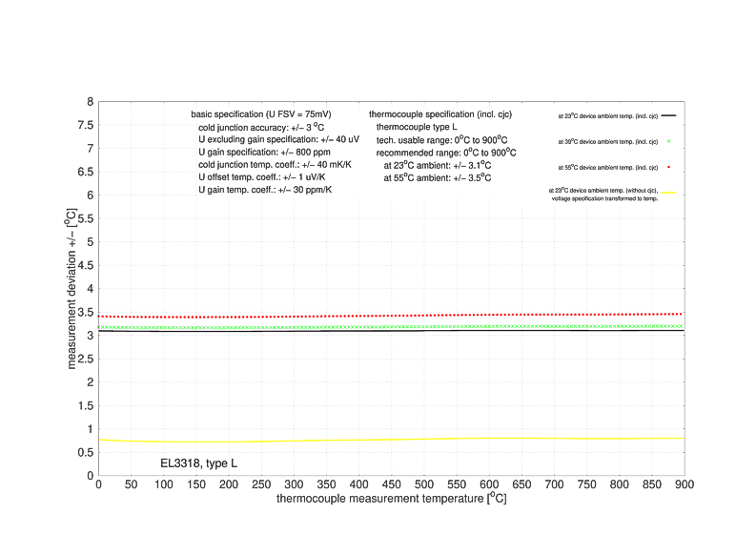756x535 pixels.
Task: Click the red dot legend marker
Action: point(668,167)
